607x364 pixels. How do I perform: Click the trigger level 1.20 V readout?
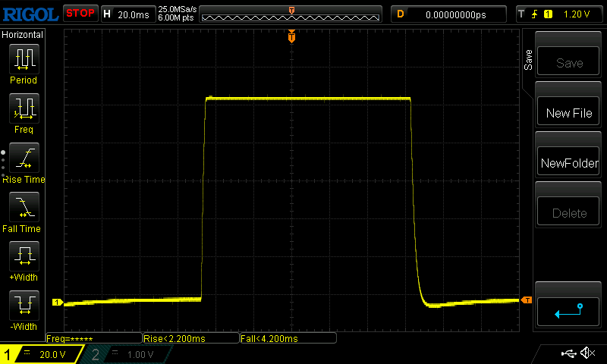[x=577, y=14]
